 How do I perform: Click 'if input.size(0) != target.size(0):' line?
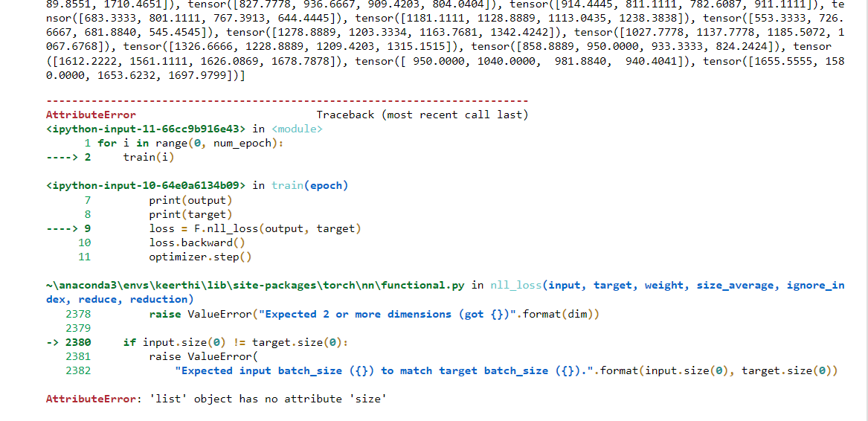click(x=236, y=342)
